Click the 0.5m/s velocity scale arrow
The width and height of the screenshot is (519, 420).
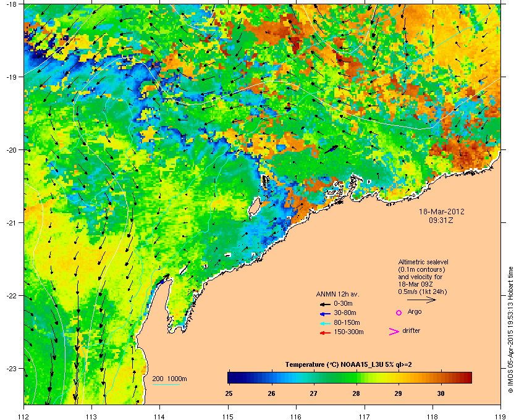[x=421, y=300]
